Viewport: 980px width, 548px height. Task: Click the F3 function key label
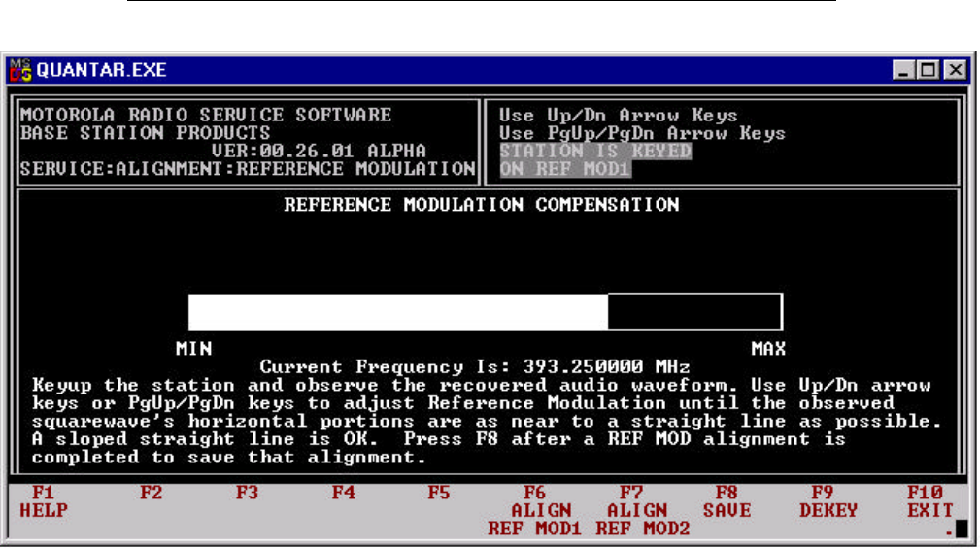coord(247,493)
